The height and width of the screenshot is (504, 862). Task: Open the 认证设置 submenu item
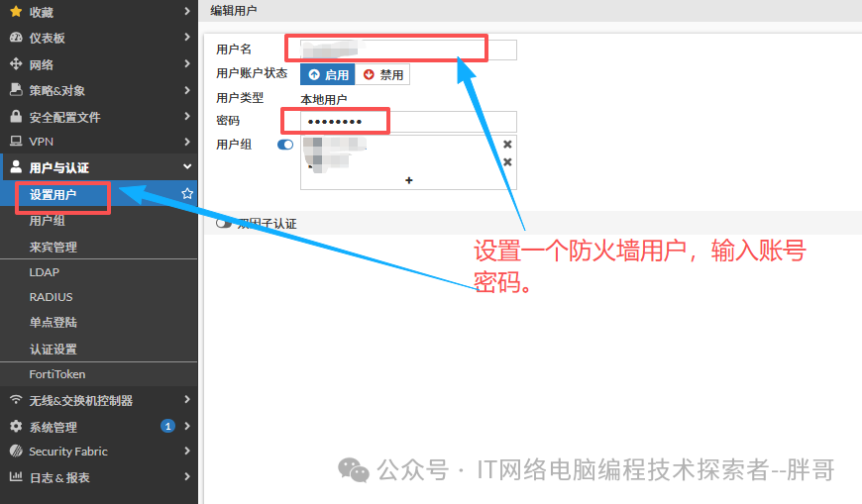click(54, 349)
